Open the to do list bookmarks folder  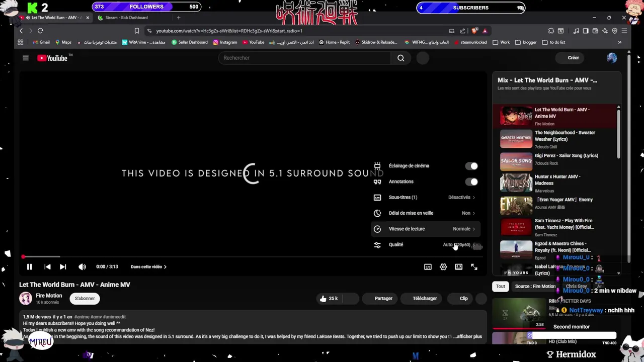pos(553,42)
